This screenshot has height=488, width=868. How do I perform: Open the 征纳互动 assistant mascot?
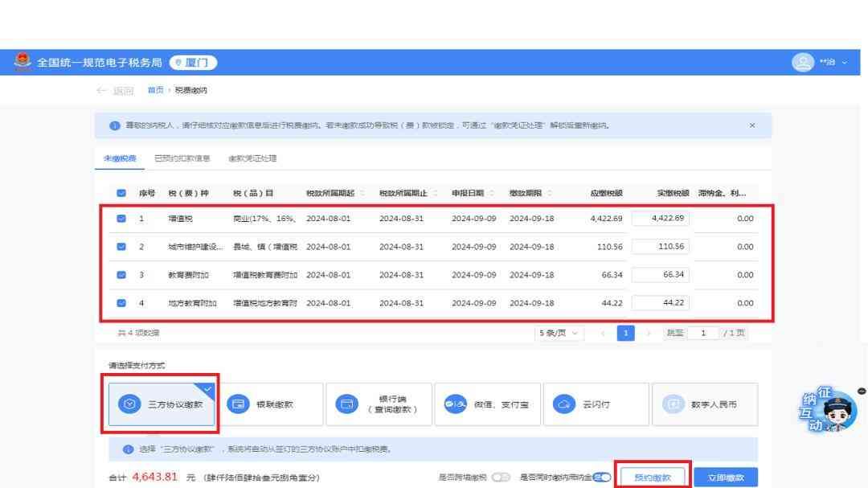pyautogui.click(x=830, y=410)
